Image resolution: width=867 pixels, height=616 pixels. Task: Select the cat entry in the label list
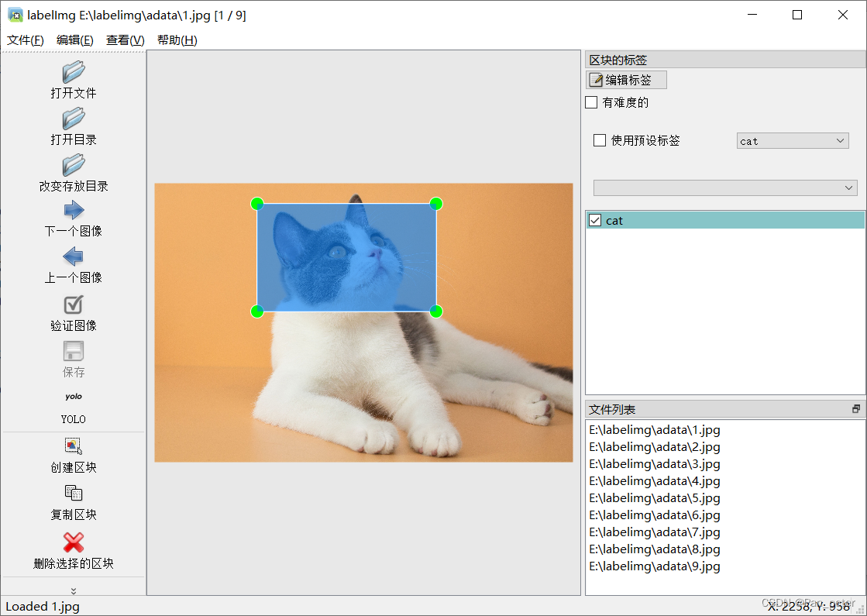click(725, 220)
